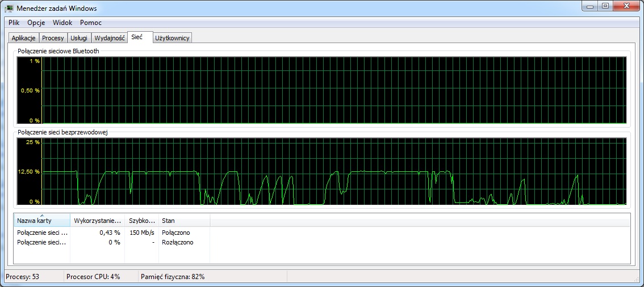
Task: Sort adapters by the Szybko... column
Action: [141, 221]
